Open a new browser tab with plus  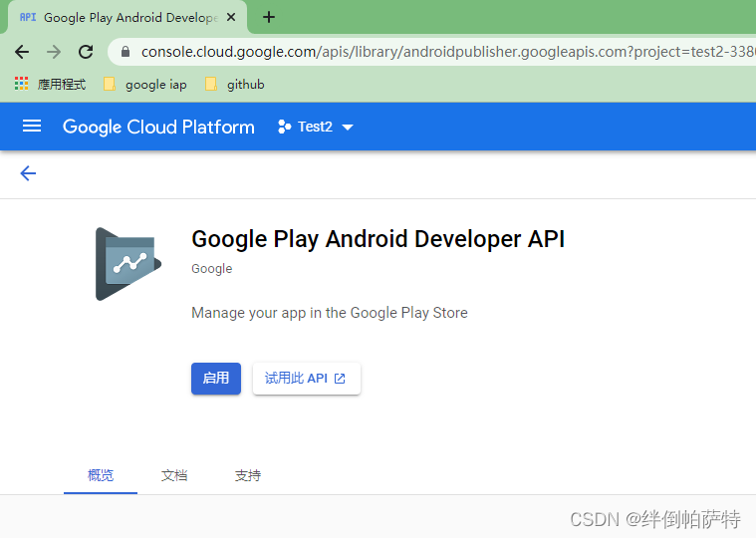(x=269, y=17)
